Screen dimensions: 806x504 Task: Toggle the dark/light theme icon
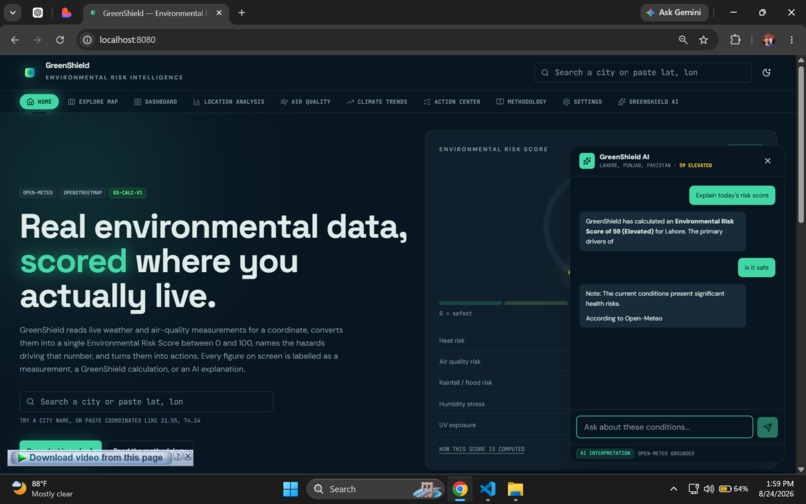766,73
